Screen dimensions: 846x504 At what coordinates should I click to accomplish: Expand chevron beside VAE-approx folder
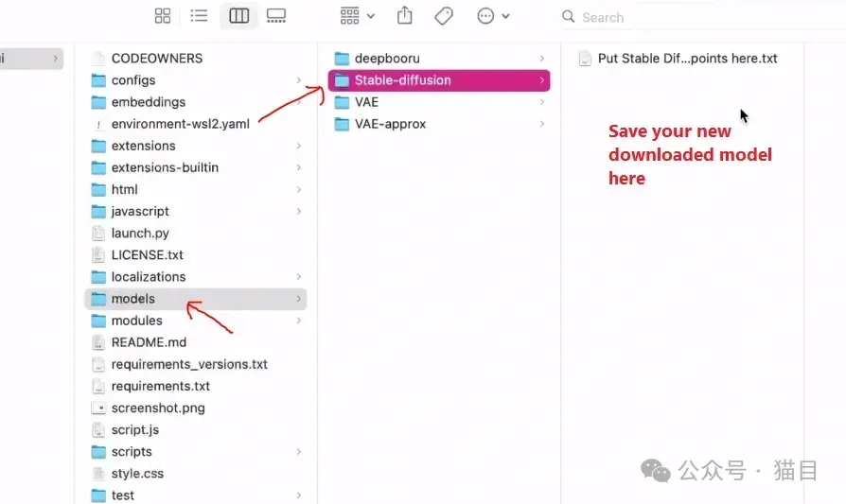coord(541,124)
